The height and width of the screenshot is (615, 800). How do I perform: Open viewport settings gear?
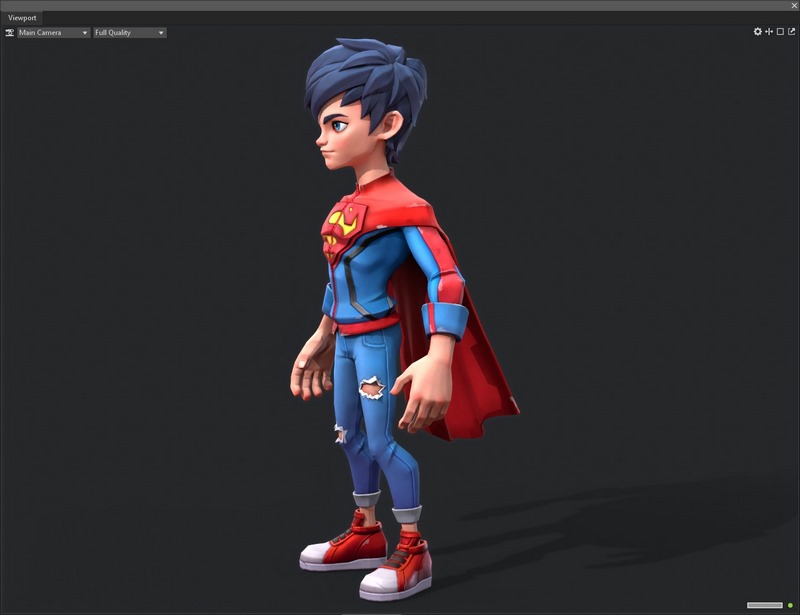758,32
